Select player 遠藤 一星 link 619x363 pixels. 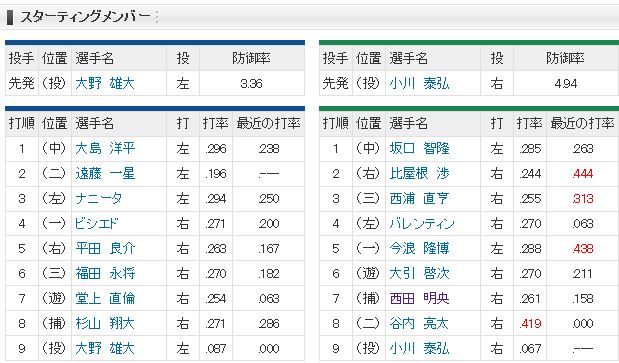105,173
